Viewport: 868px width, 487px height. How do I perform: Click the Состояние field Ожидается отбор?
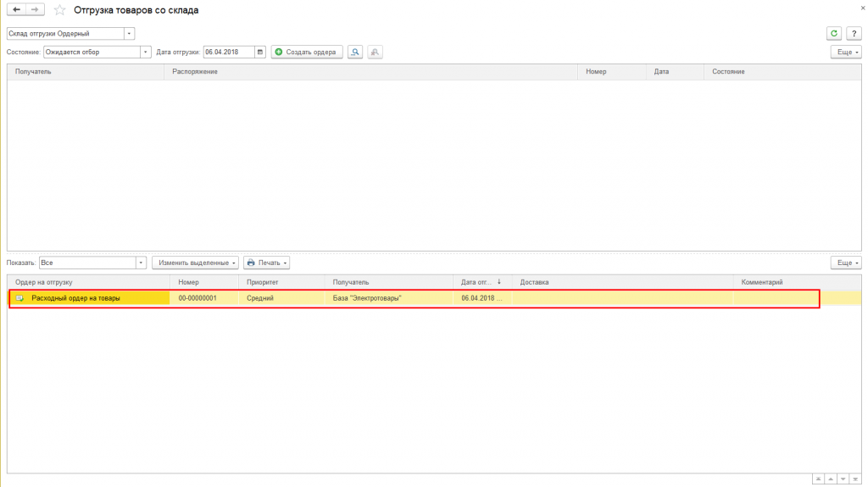click(92, 52)
